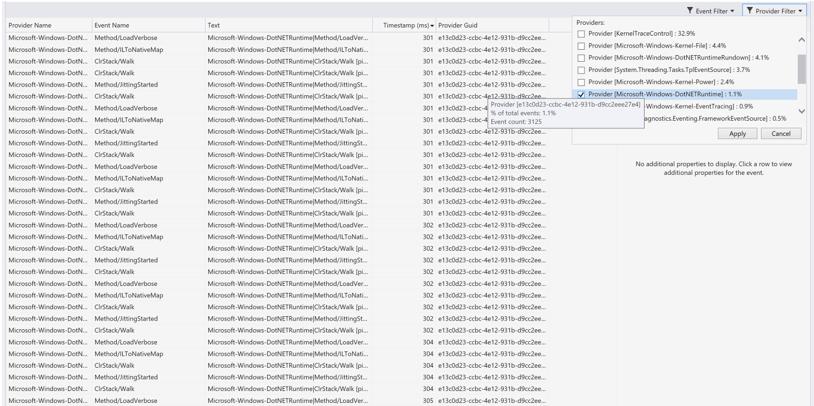Apply the selected provider filter
Image resolution: width=814 pixels, height=406 pixels.
coord(737,133)
